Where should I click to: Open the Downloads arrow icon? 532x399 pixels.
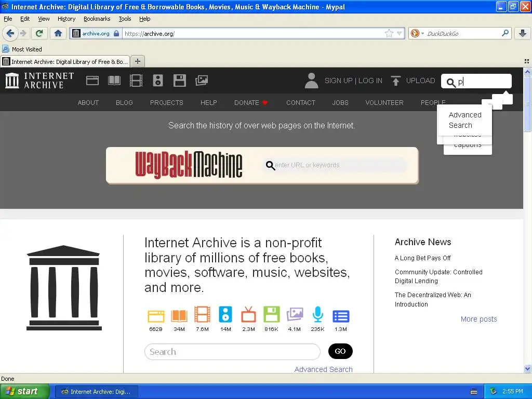(523, 33)
